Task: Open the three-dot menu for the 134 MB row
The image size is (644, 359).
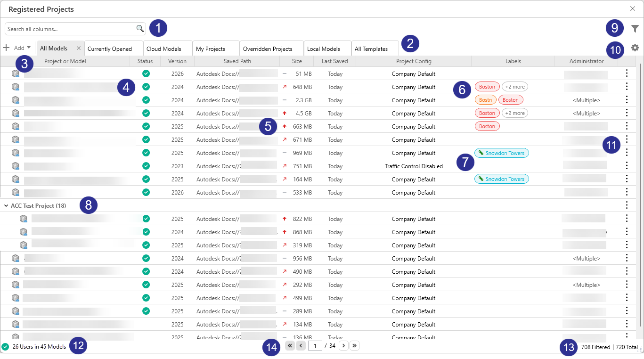Action: [x=627, y=324]
